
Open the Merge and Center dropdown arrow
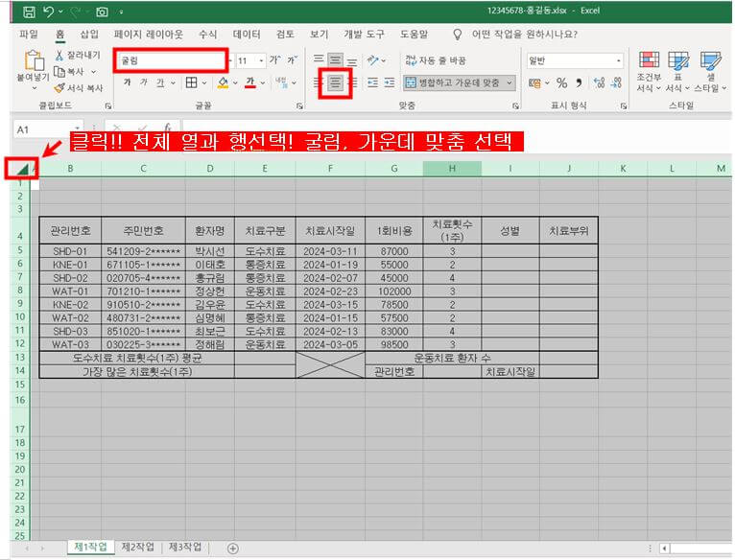tap(510, 83)
